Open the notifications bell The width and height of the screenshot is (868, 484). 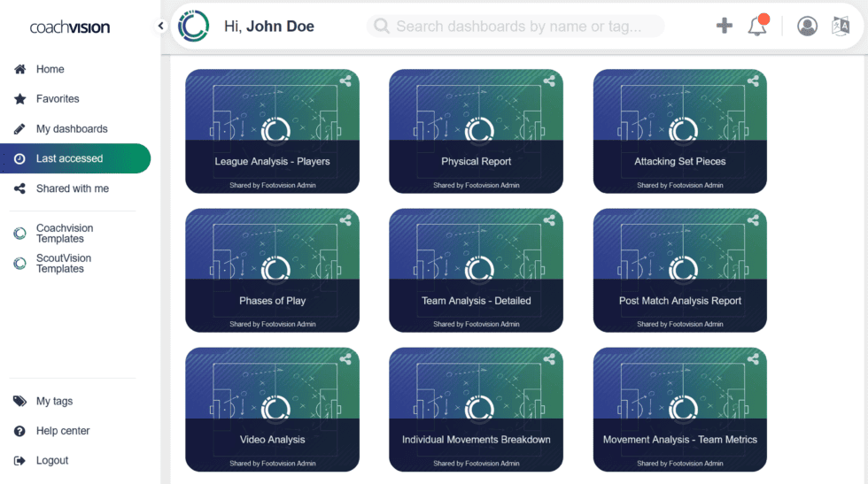click(757, 27)
